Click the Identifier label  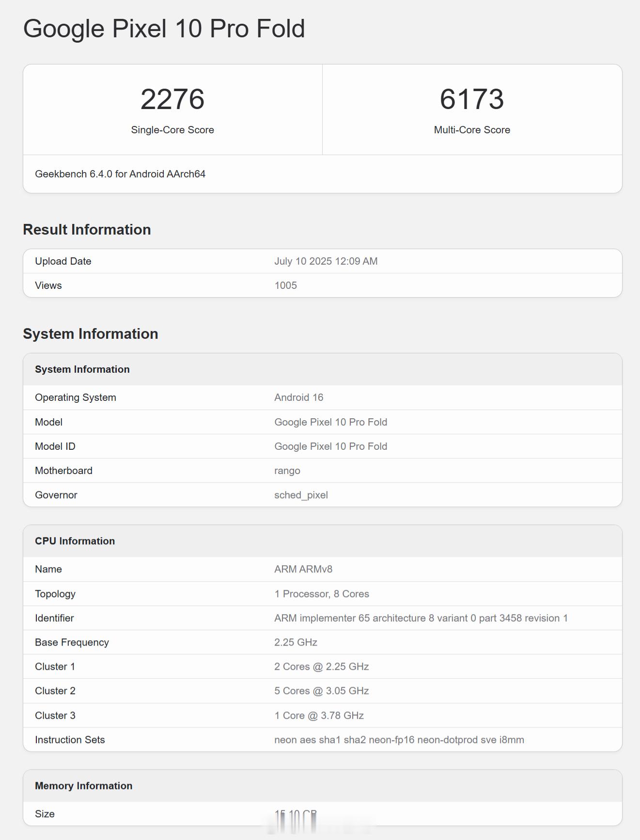(x=54, y=618)
